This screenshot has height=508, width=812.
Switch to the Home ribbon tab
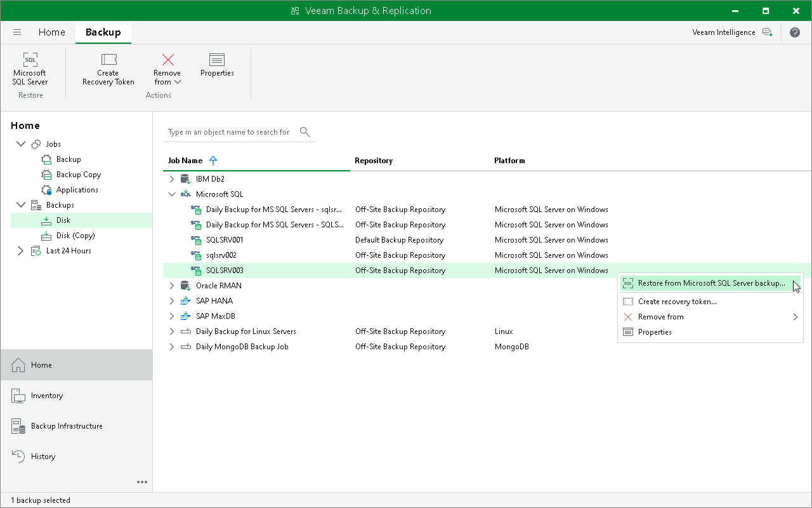tap(52, 32)
